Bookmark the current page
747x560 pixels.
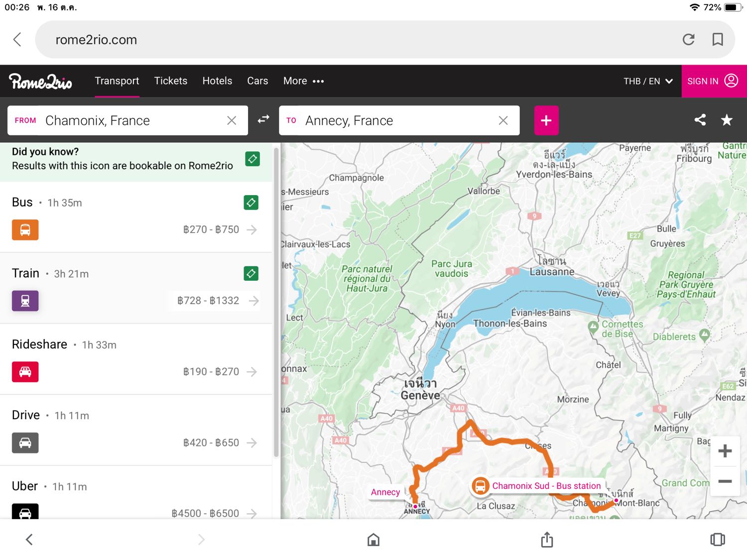[718, 39]
